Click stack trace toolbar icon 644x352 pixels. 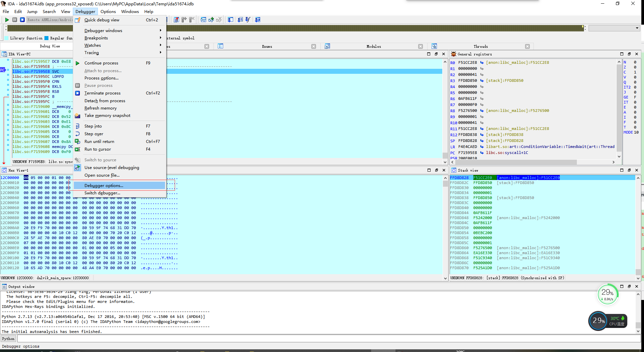230,20
